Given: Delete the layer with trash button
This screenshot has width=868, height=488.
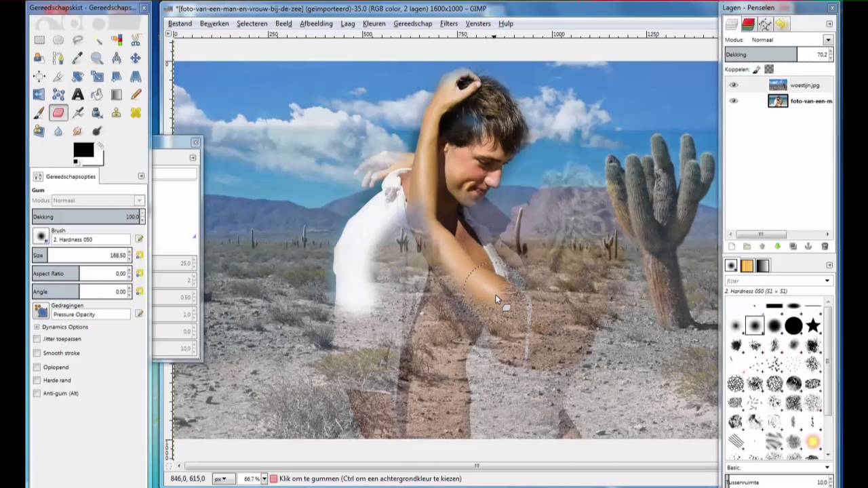Looking at the screenshot, I should click(x=825, y=247).
